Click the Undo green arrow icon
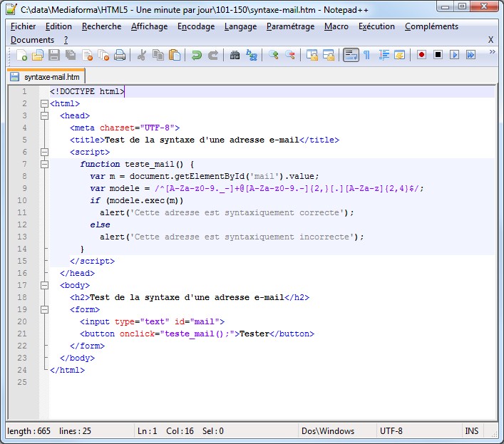This screenshot has height=444, width=504. (197, 55)
